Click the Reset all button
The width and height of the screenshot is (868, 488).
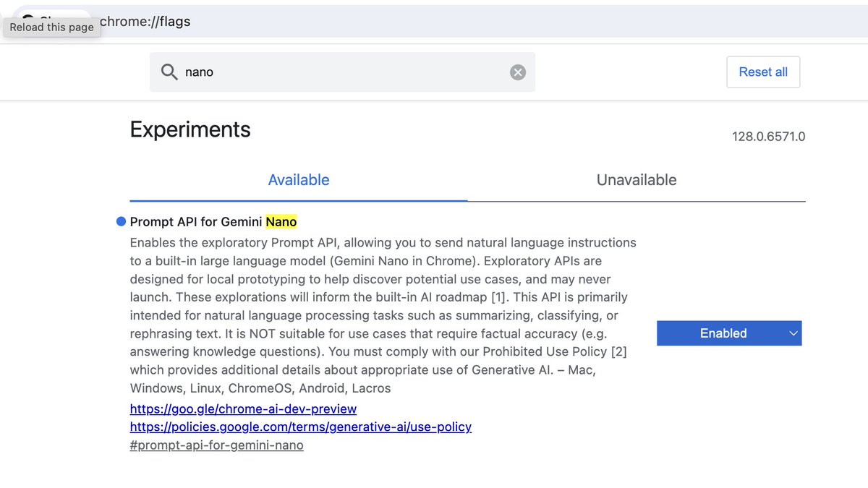tap(763, 72)
